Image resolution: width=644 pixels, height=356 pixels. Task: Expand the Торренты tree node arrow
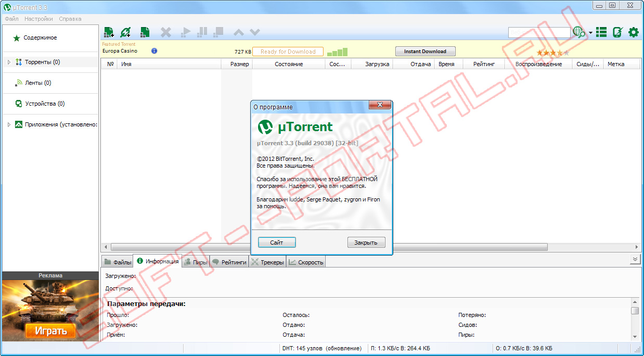pos(9,62)
